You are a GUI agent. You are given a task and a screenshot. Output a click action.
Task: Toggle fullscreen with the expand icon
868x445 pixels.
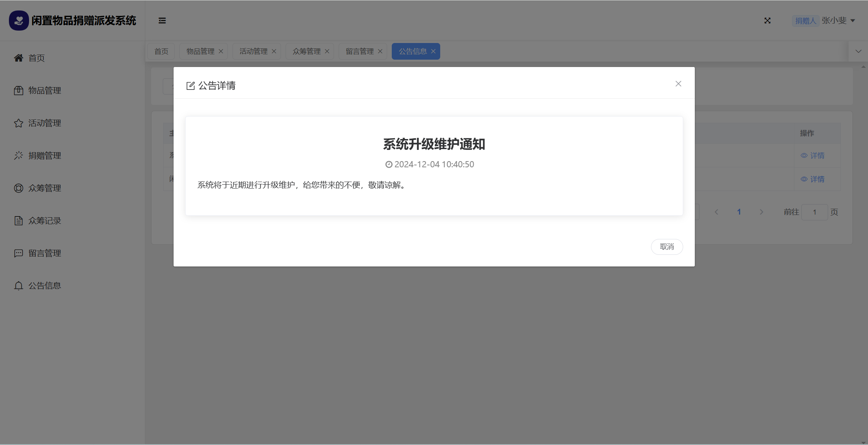pos(767,21)
